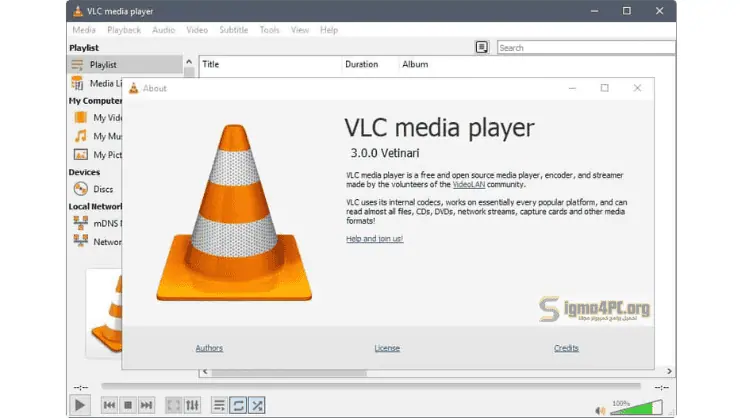Click the VLC cone title bar icon
The height and width of the screenshot is (418, 743).
(x=78, y=11)
